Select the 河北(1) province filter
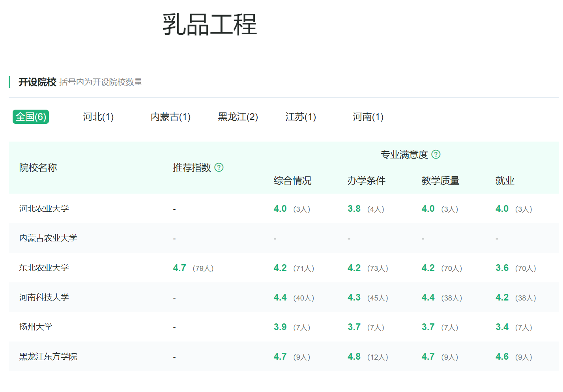This screenshot has height=392, width=563. [97, 117]
